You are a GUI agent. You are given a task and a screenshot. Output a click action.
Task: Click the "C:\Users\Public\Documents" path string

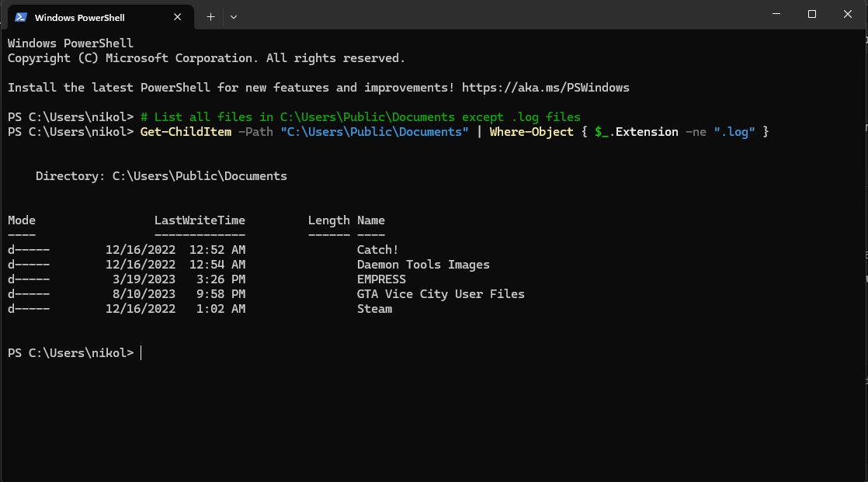point(374,132)
